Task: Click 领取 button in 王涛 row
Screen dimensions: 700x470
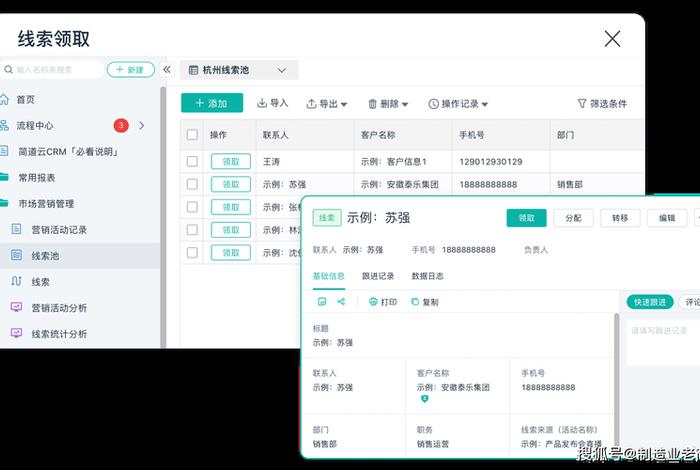Action: tap(231, 162)
